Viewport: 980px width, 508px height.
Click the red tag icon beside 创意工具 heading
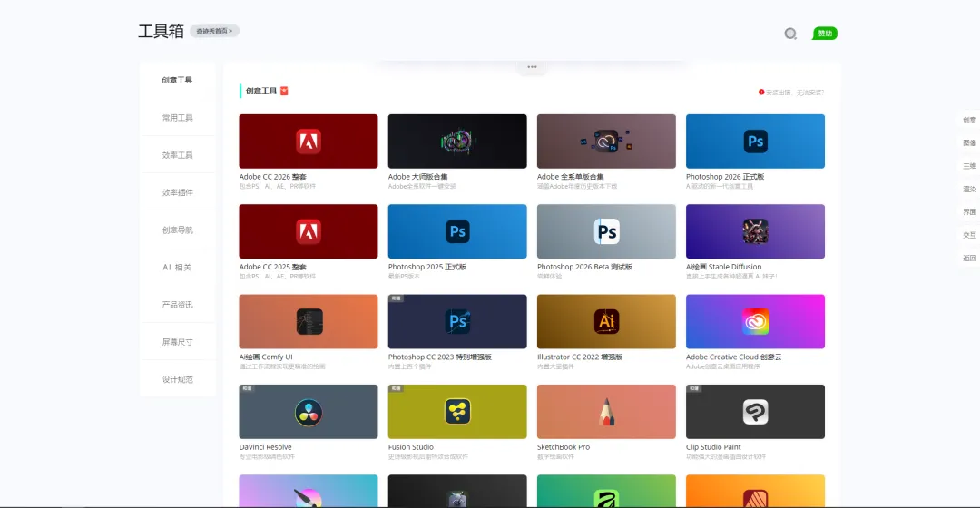(284, 92)
